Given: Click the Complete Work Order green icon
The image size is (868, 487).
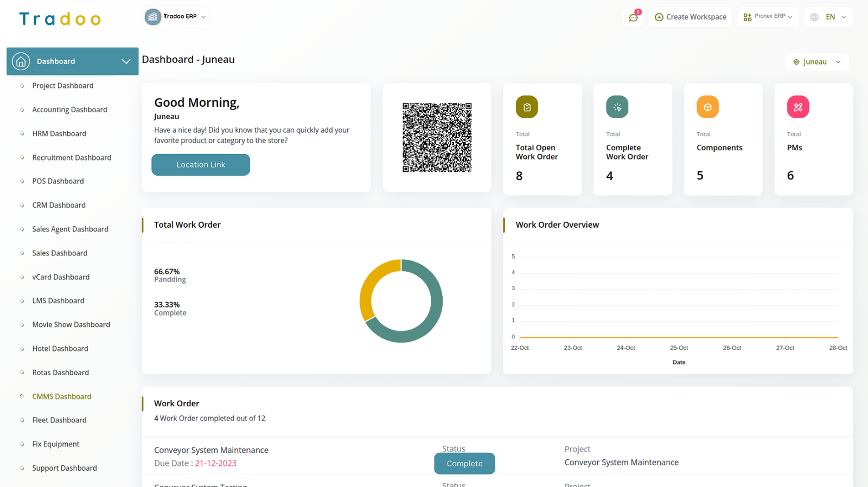Looking at the screenshot, I should pyautogui.click(x=617, y=107).
